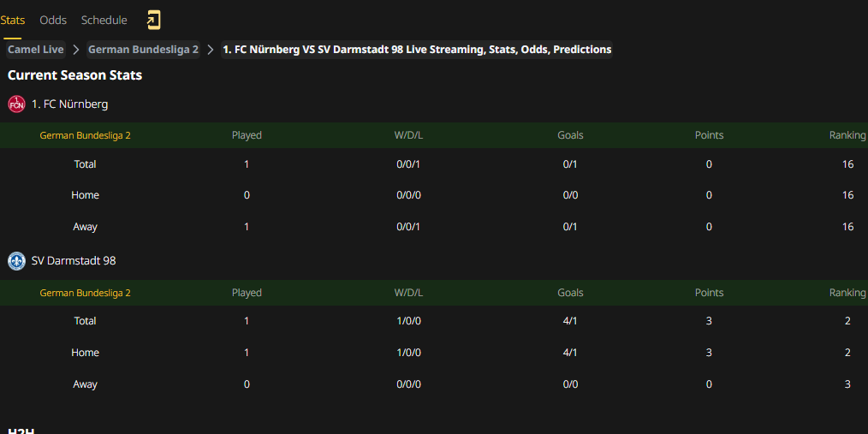Click the chevron after Camel Live breadcrumb

tap(76, 50)
